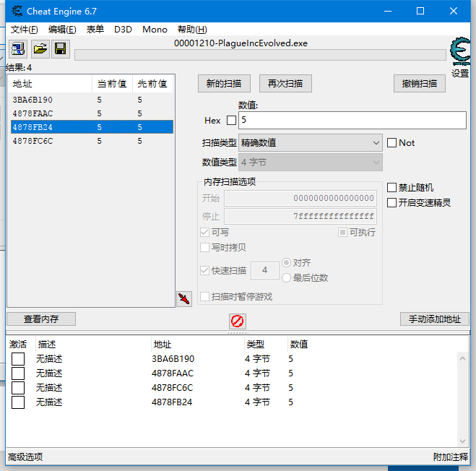Click red arrow add-to-list icon

tap(184, 299)
